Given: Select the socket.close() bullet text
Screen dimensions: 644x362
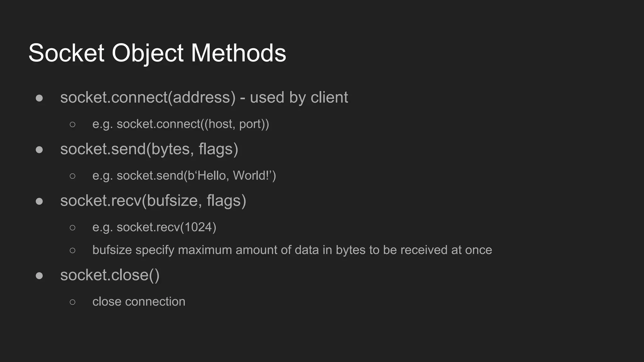Looking at the screenshot, I should [110, 275].
